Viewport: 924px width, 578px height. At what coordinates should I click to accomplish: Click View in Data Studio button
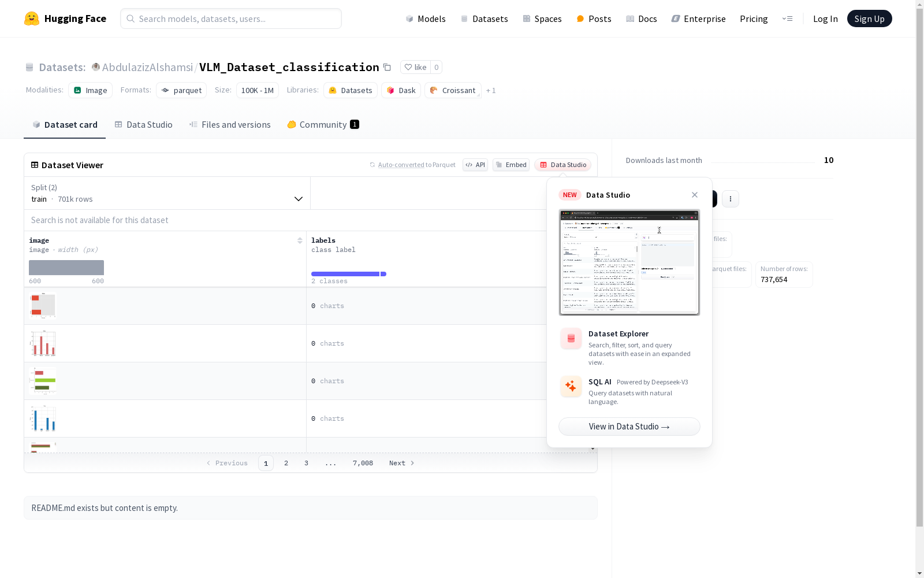tap(629, 427)
